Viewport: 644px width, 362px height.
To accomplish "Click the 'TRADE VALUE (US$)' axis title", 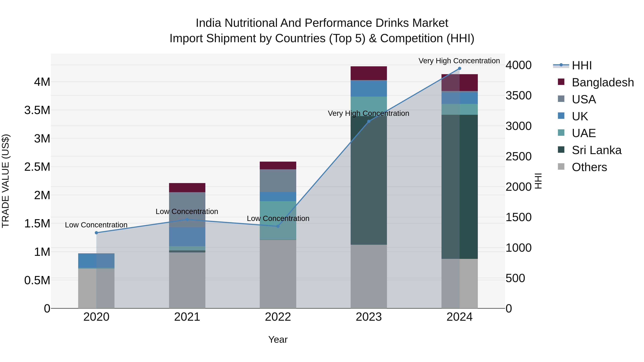I will click(6, 181).
